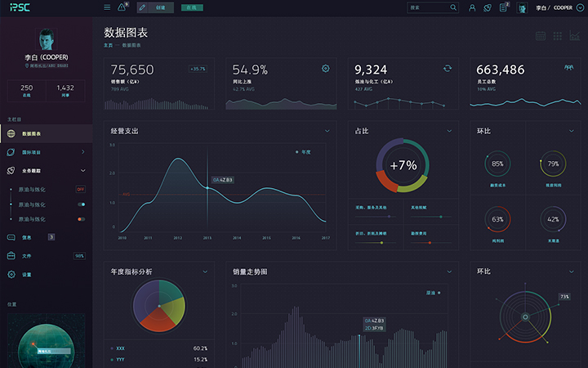588x368 pixels.
Task: Click the refresh icon on the 9,324 card
Action: click(448, 69)
